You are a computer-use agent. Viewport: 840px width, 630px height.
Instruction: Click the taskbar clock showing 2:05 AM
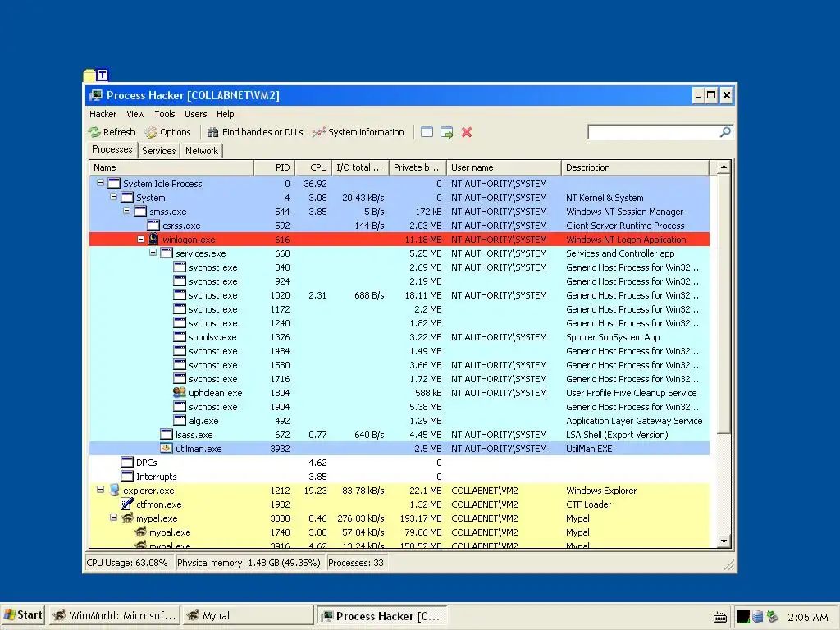pyautogui.click(x=807, y=617)
